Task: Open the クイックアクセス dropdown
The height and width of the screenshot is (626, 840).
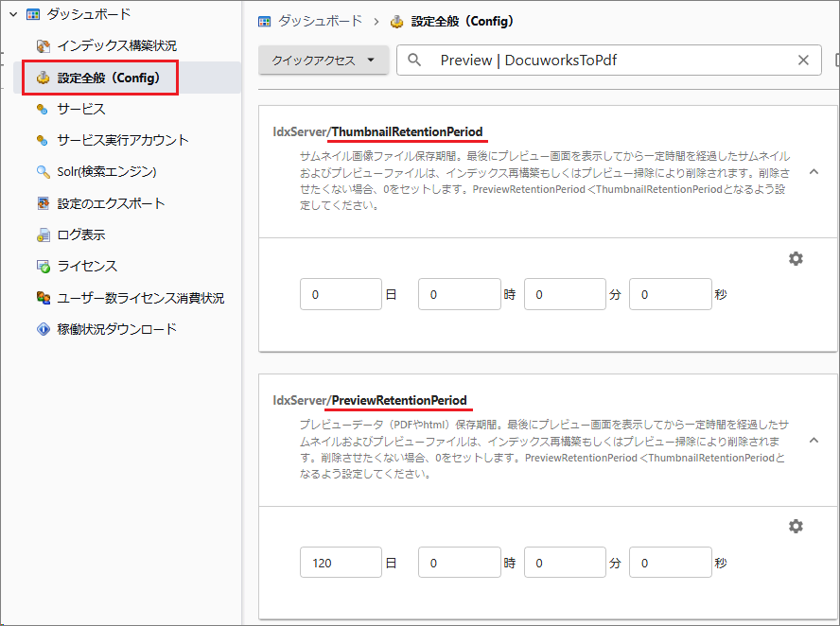Action: coord(324,61)
